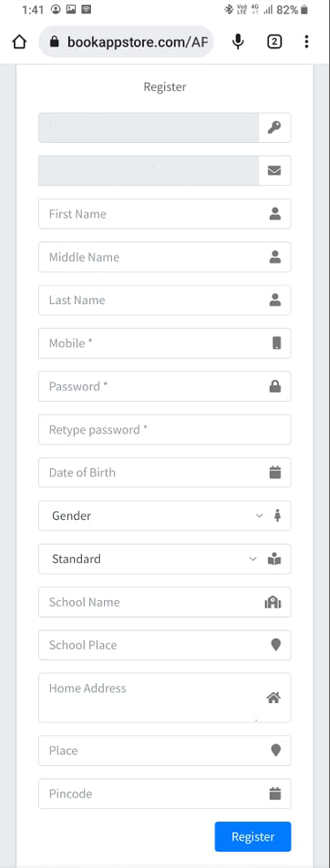Focus the First Name input field
The image size is (330, 868).
click(165, 213)
